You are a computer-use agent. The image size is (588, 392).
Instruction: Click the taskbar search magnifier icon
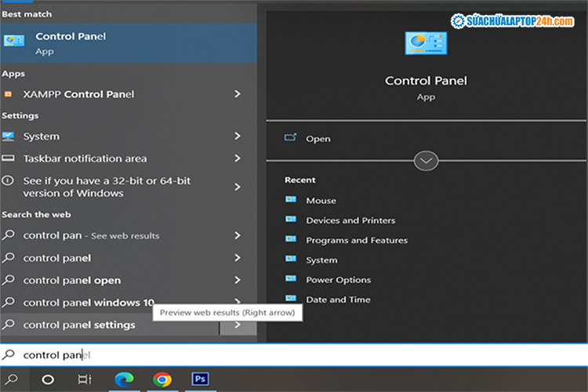(x=12, y=379)
